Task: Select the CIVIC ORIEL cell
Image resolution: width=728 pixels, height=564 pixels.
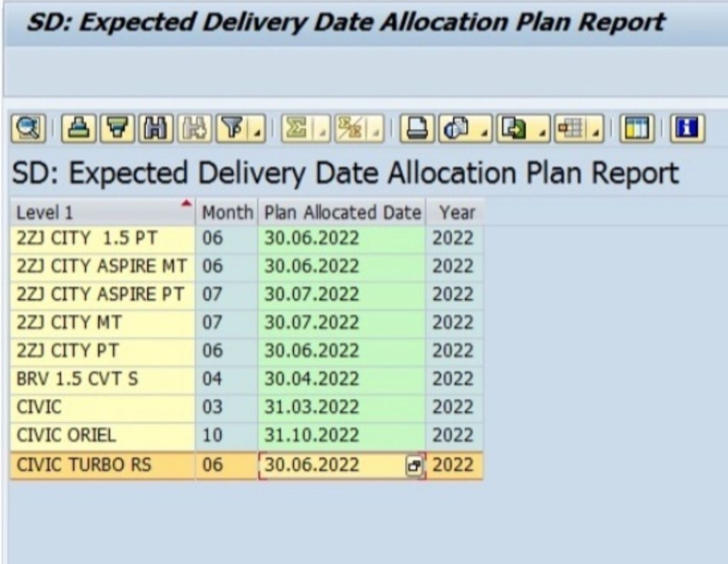Action: [103, 436]
